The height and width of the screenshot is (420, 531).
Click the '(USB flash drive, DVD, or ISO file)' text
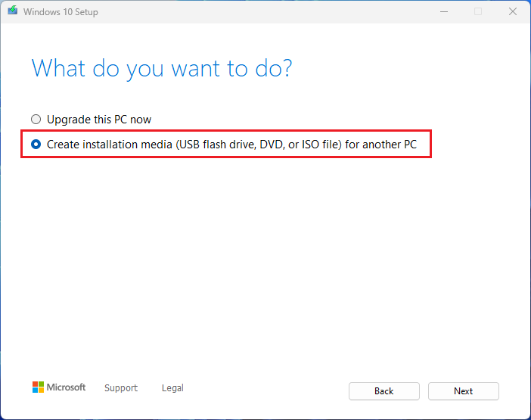[259, 144]
